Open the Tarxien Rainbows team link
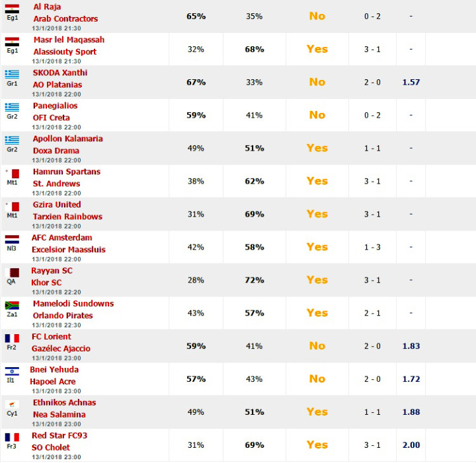Image resolution: width=476 pixels, height=463 pixels. (67, 217)
